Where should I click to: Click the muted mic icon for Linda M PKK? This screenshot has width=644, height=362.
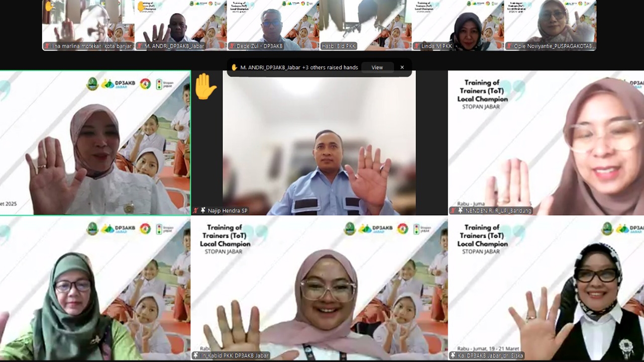click(x=416, y=46)
